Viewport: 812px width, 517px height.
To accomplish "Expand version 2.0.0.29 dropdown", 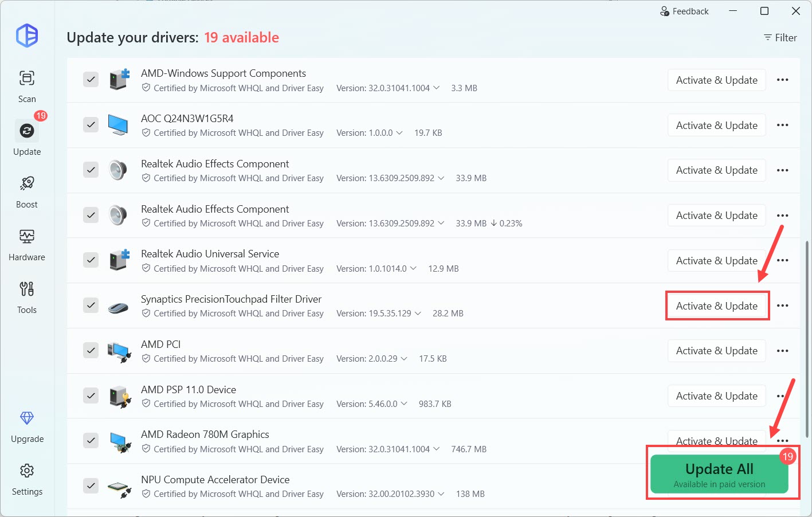I will click(x=404, y=359).
